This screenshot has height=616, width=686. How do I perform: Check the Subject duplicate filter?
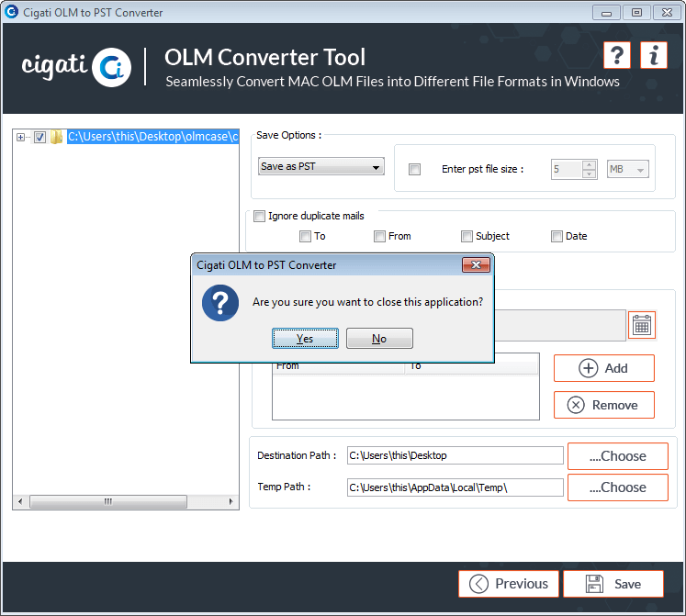pos(467,236)
